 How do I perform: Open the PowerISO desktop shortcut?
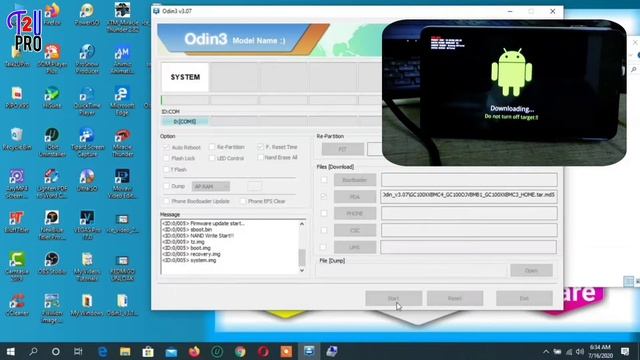click(x=87, y=14)
